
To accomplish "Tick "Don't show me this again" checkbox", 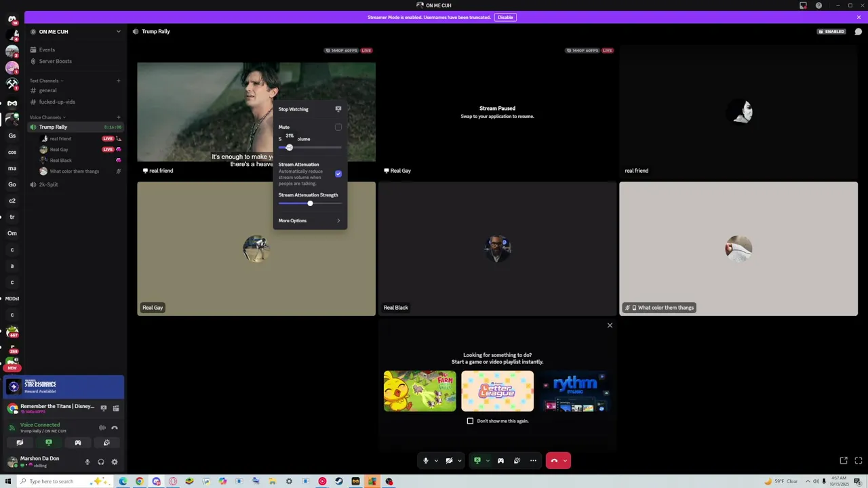I will pos(470,421).
